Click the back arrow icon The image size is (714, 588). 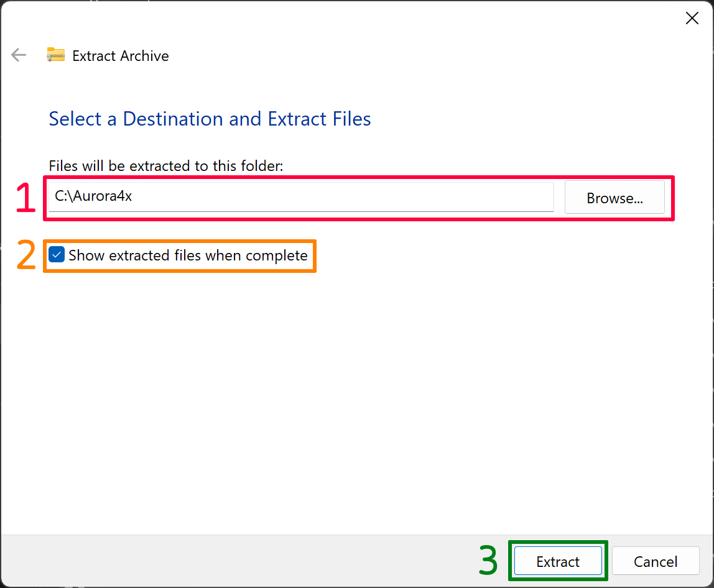[x=19, y=55]
